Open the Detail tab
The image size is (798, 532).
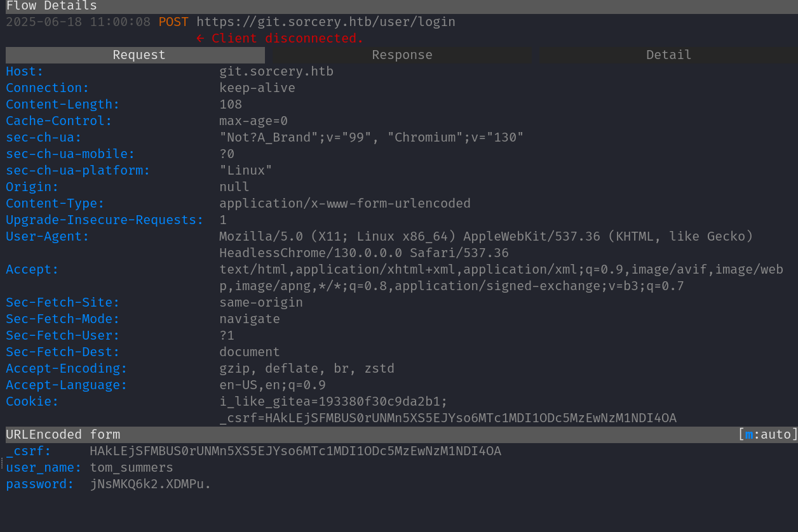tap(668, 55)
